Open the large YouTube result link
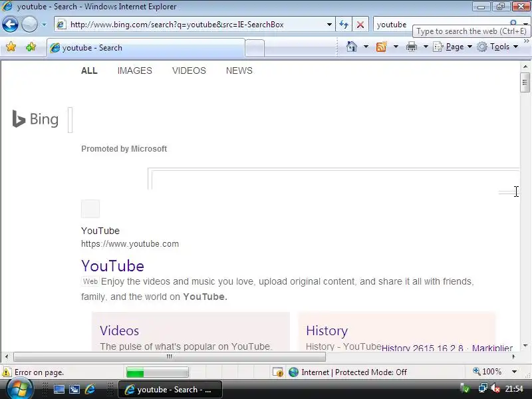The image size is (532, 399). click(x=112, y=265)
